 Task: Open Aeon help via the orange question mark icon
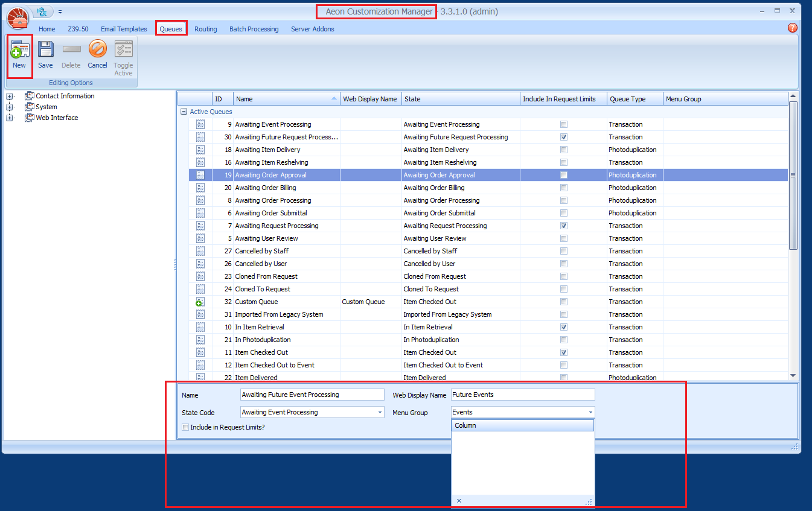pyautogui.click(x=793, y=28)
